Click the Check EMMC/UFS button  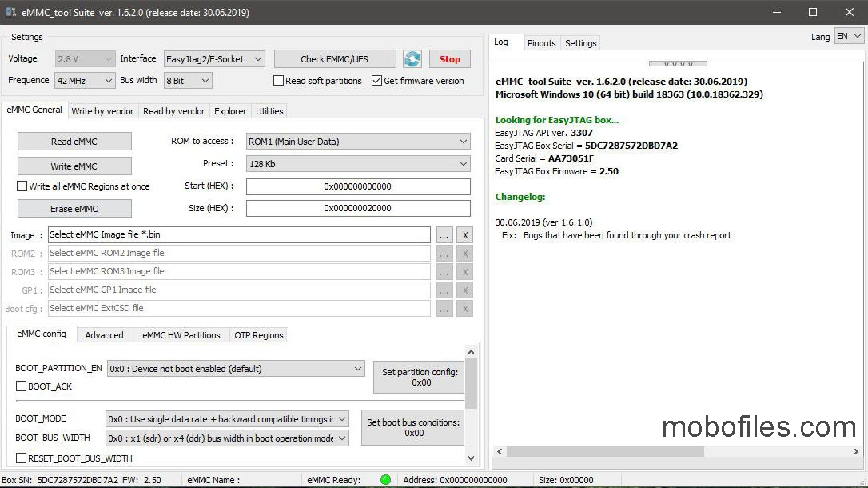point(335,58)
